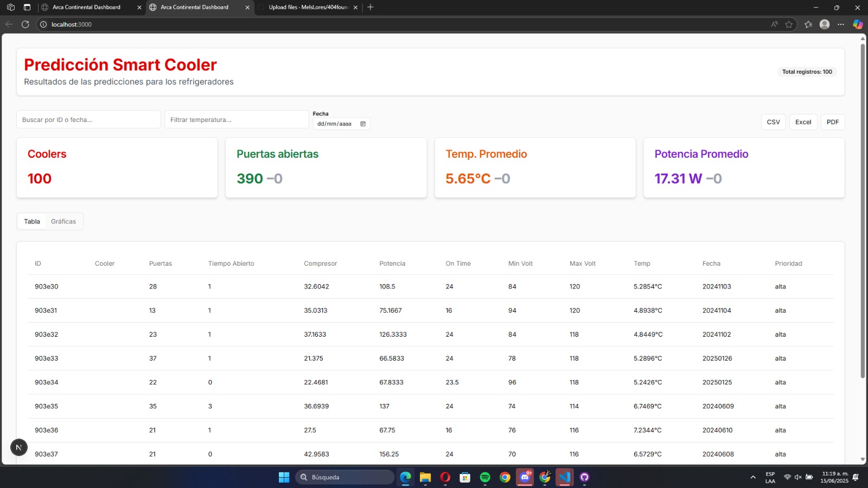
Task: Go back with the browser back arrow
Action: tap(9, 24)
